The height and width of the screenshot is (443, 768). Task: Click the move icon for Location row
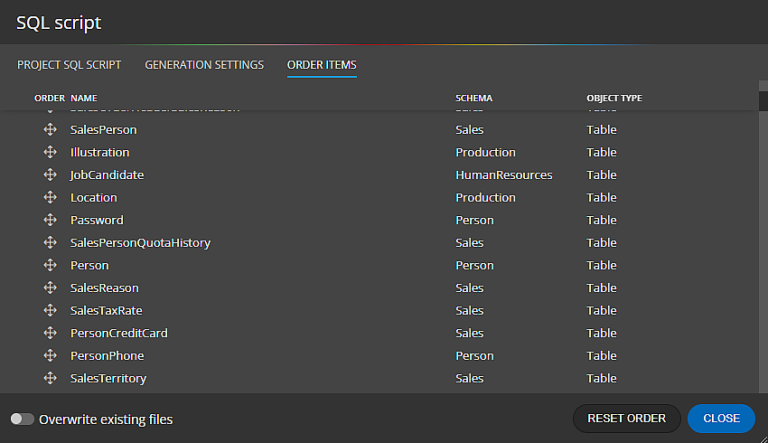50,198
